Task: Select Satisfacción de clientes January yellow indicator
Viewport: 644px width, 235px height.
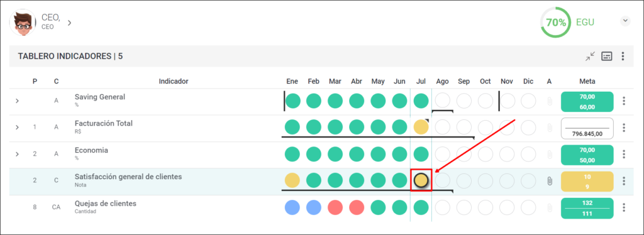Action: point(292,180)
